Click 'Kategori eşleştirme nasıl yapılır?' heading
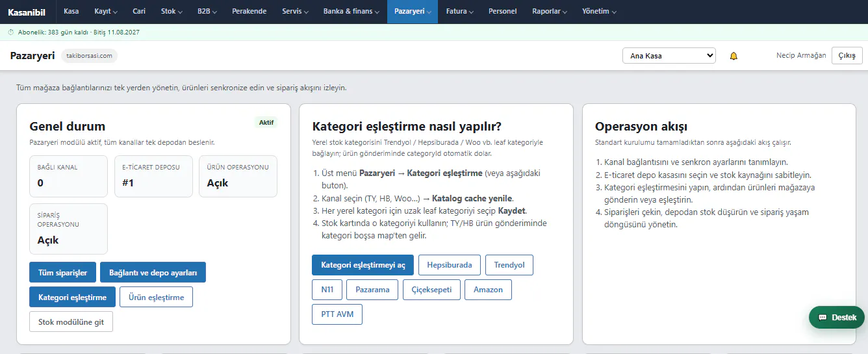 [x=407, y=126]
